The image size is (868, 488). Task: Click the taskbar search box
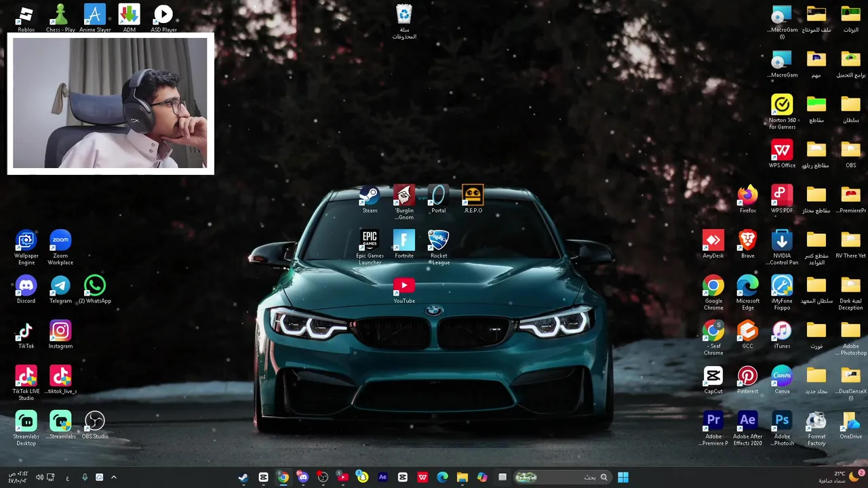pyautogui.click(x=562, y=477)
